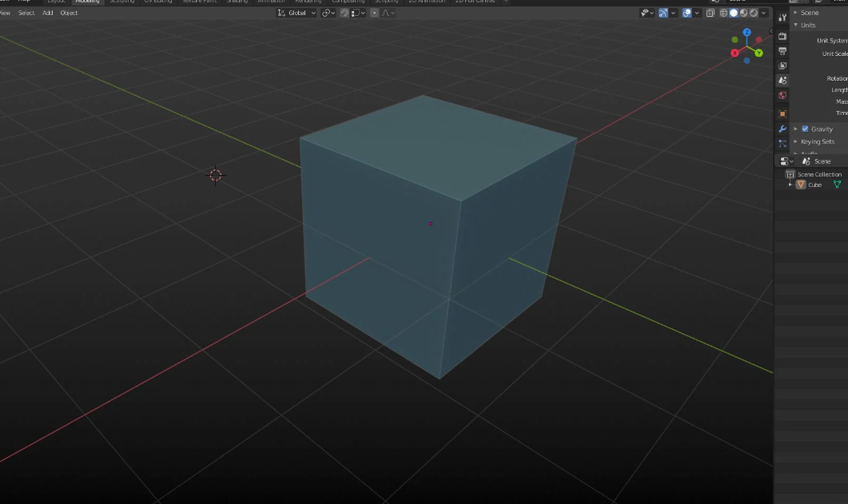The image size is (848, 504).
Task: Open the overlays options dropdown arrow
Action: [x=697, y=13]
